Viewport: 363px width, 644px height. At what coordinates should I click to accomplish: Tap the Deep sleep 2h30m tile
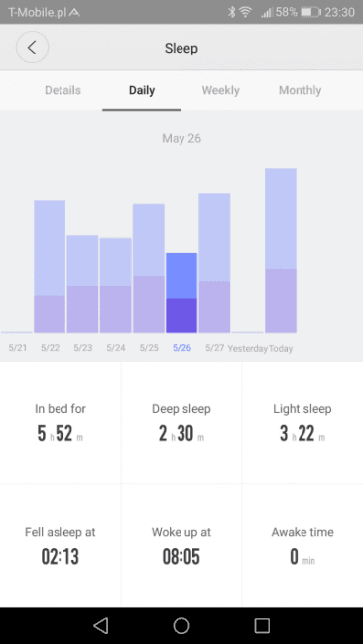click(x=181, y=423)
